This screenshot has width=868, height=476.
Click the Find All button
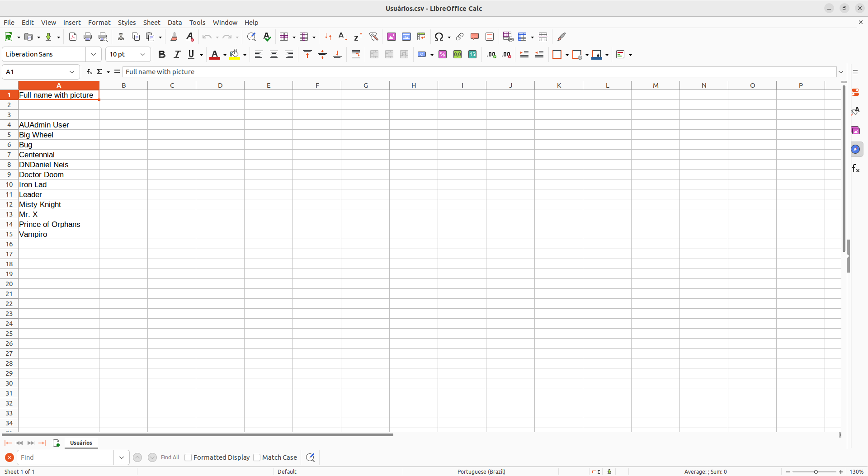(170, 457)
